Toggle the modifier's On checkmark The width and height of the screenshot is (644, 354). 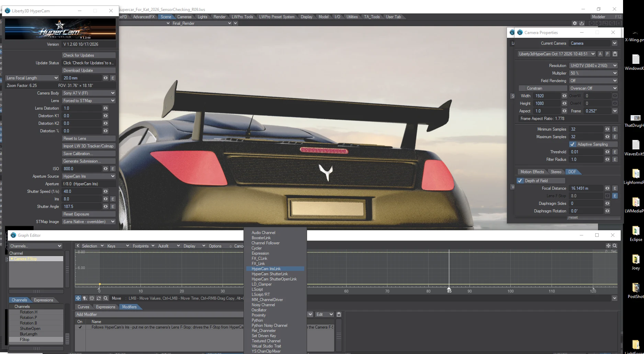pyautogui.click(x=80, y=327)
